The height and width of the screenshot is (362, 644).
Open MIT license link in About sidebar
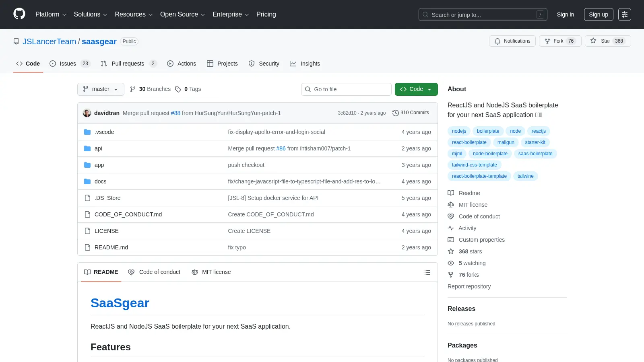point(467,205)
